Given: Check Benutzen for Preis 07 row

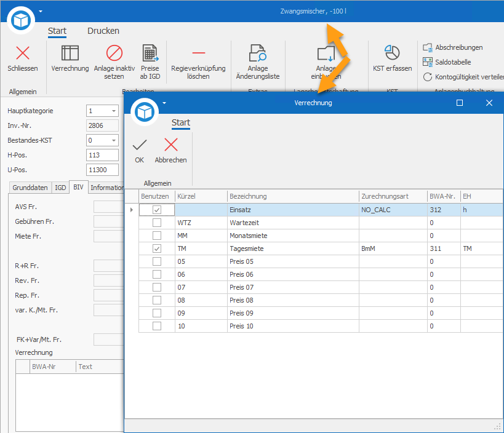Looking at the screenshot, I should (157, 287).
